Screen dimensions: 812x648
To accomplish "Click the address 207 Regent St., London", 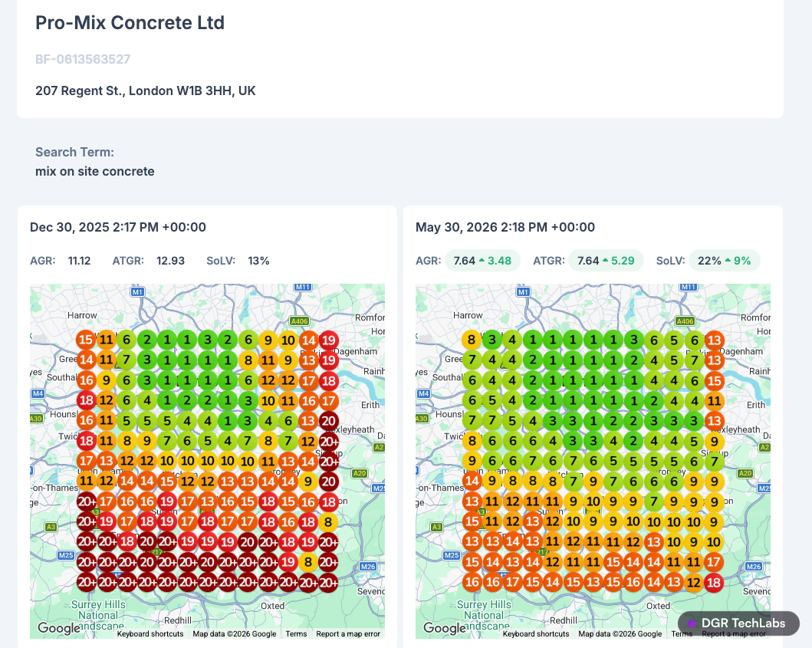I will point(146,90).
